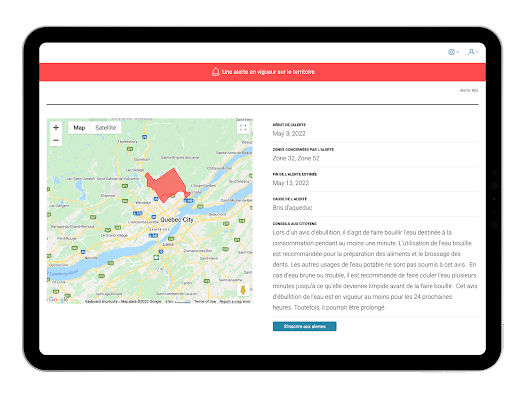The width and height of the screenshot is (512, 396).
Task: Switch the map to Satellite view
Action: [x=106, y=128]
